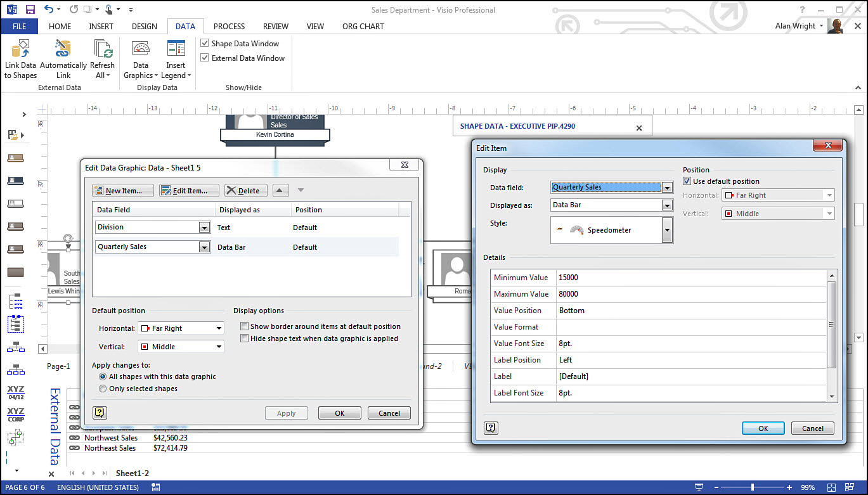Click the Redo icon in quick access toolbar

tap(74, 10)
